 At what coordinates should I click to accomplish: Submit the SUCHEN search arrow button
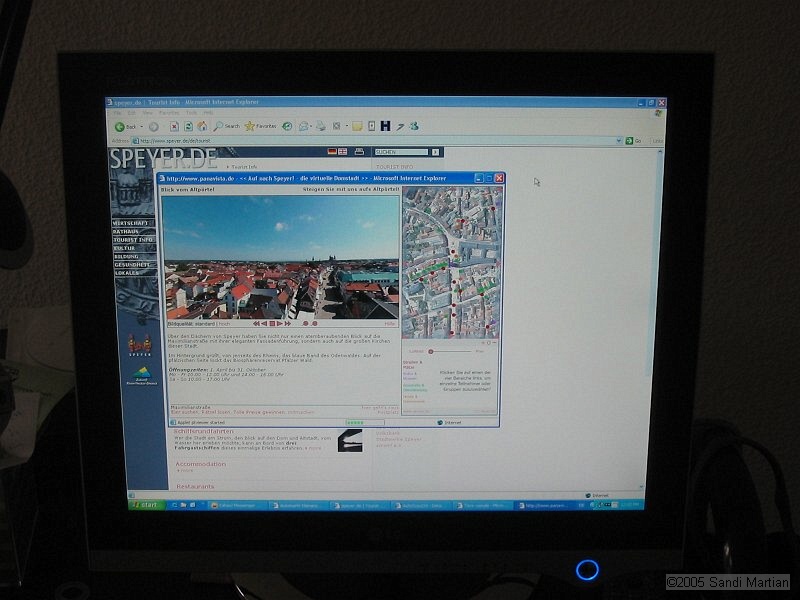tap(435, 152)
